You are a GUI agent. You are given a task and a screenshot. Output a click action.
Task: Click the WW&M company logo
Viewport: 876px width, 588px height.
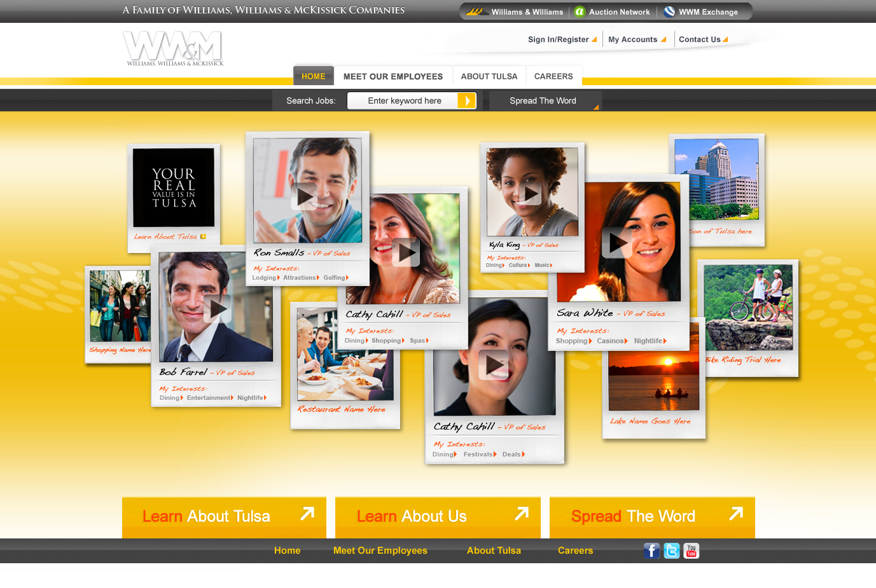(x=173, y=48)
